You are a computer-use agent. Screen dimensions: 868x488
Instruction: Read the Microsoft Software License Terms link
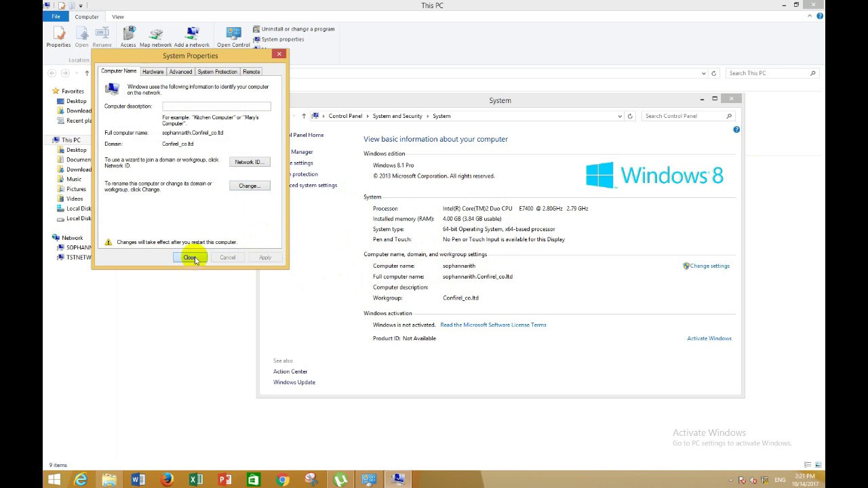pos(493,325)
